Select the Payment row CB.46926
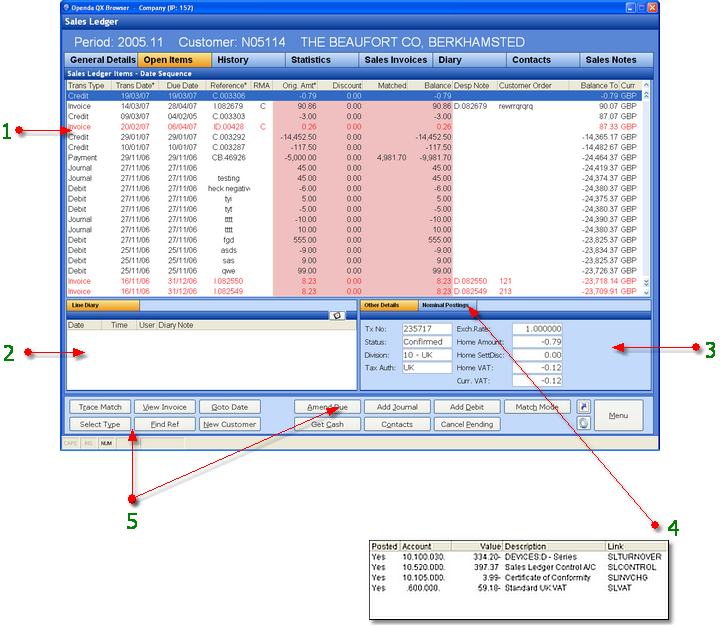Screen dimensions: 720x627 click(354, 158)
